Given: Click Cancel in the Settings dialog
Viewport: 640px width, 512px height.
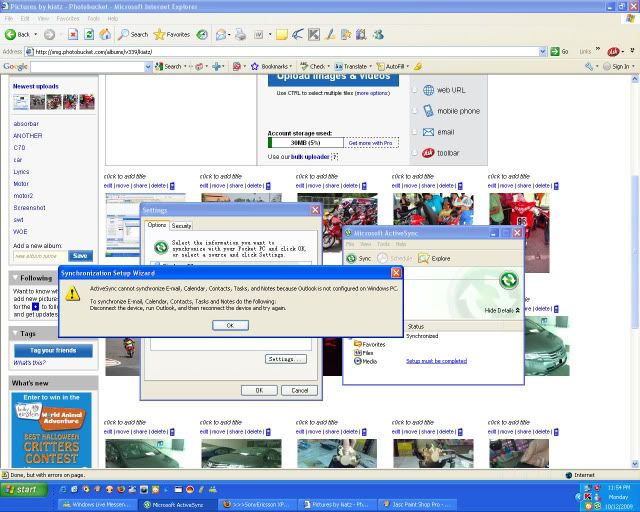Looking at the screenshot, I should point(300,390).
